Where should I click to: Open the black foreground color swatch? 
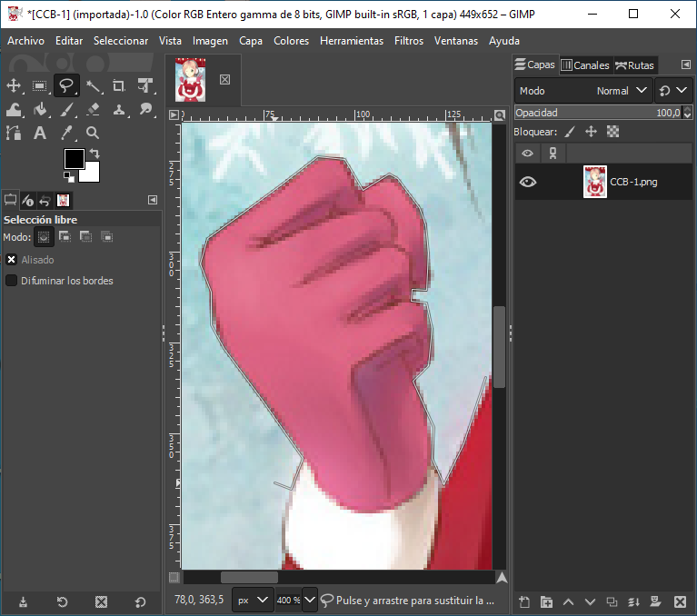pyautogui.click(x=74, y=159)
